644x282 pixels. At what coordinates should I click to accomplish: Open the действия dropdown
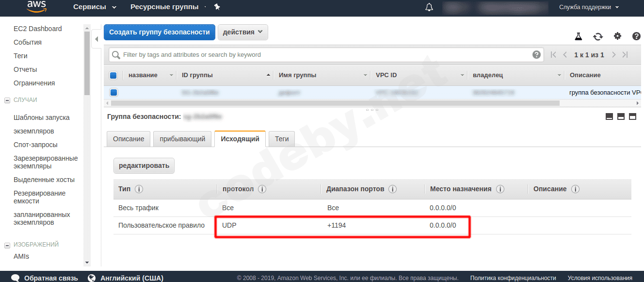[x=243, y=32]
